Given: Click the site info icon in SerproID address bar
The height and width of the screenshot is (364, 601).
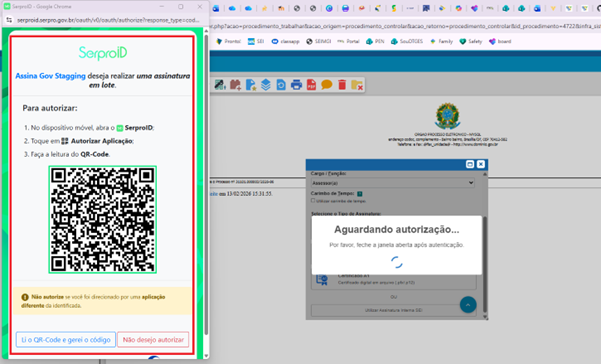Looking at the screenshot, I should [9, 20].
